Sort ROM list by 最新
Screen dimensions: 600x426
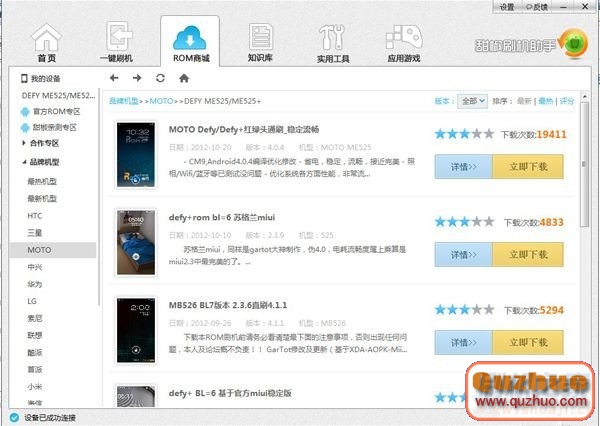coord(524,101)
